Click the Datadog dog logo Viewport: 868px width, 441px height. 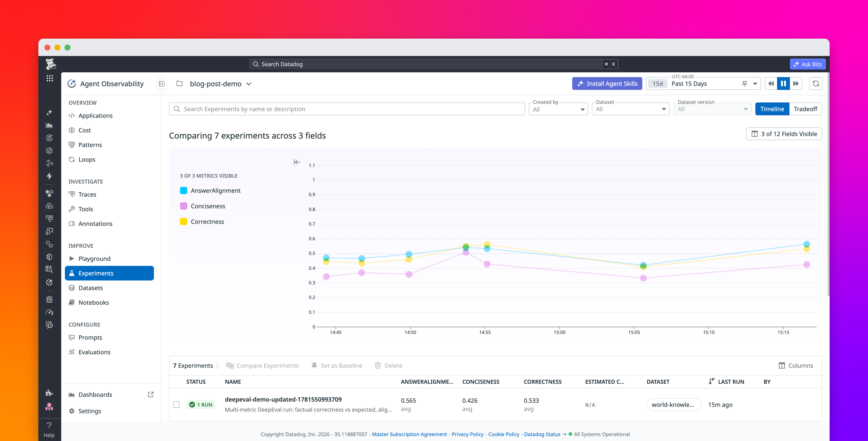coord(50,64)
